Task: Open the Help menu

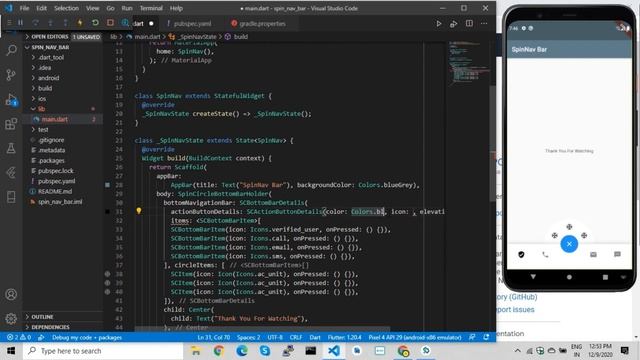Action: click(176, 8)
